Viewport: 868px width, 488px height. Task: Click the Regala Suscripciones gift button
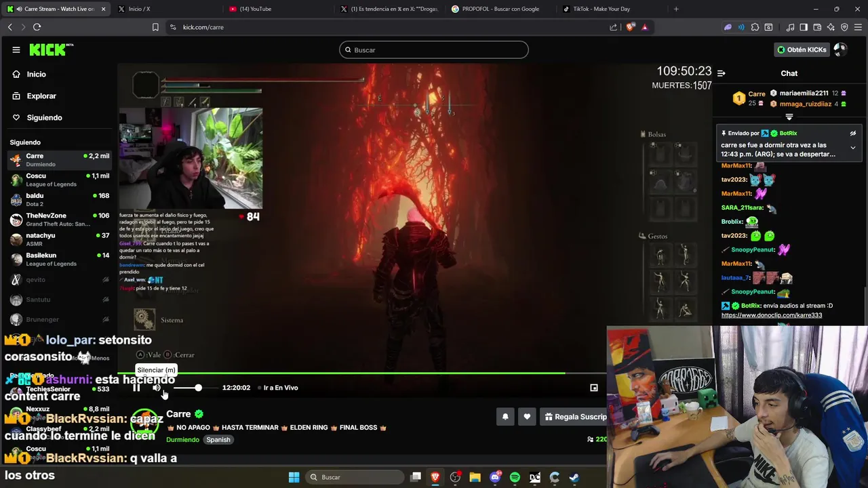pos(574,417)
